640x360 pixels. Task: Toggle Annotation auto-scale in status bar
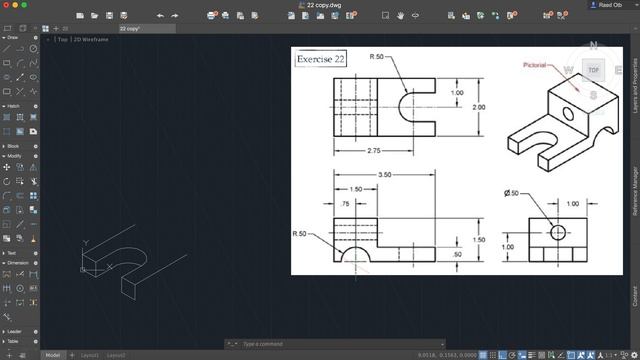[x=591, y=355]
